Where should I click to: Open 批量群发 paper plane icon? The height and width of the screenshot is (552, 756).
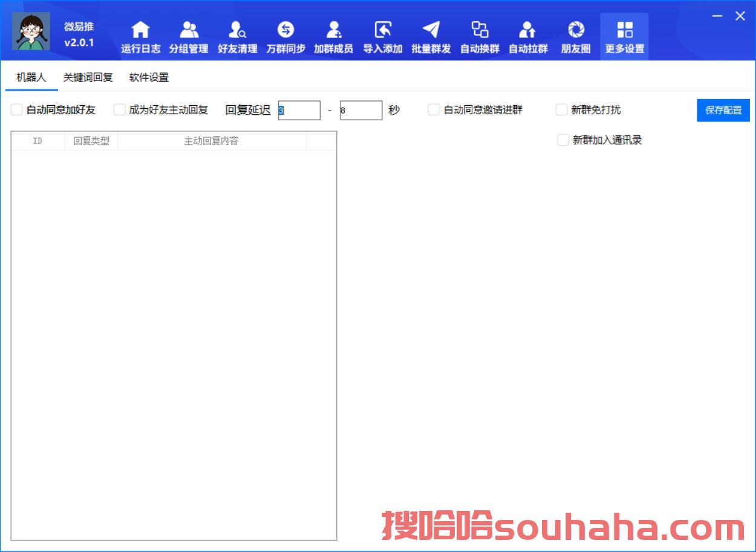[431, 30]
